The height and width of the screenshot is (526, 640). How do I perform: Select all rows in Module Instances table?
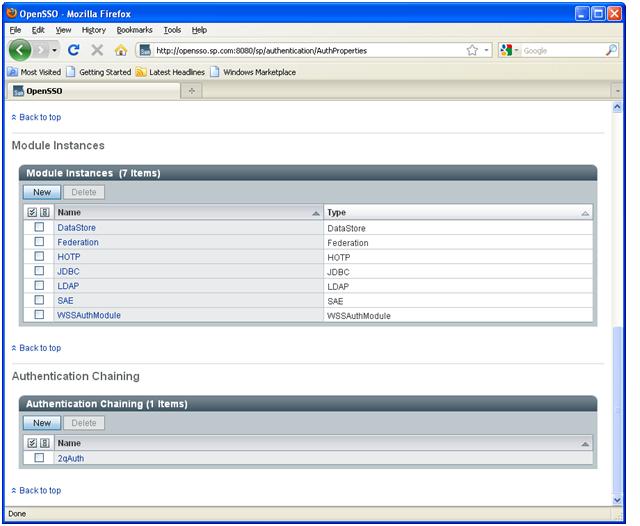(32, 212)
